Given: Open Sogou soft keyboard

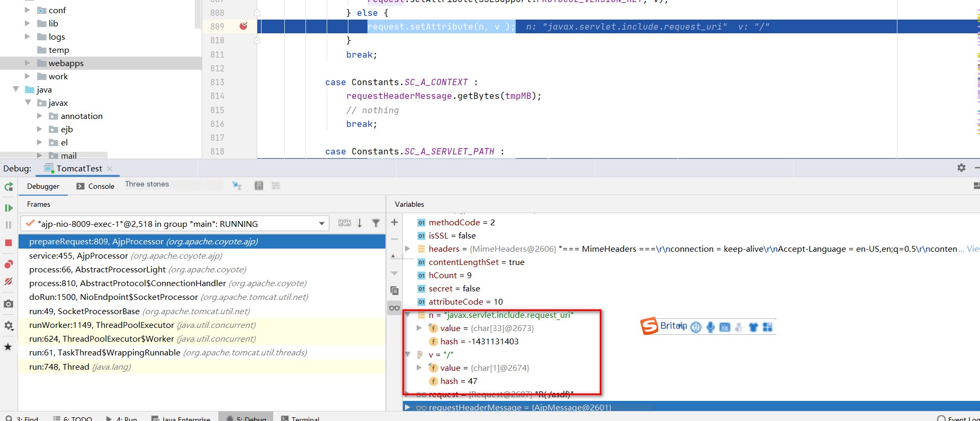Looking at the screenshot, I should pos(725,327).
